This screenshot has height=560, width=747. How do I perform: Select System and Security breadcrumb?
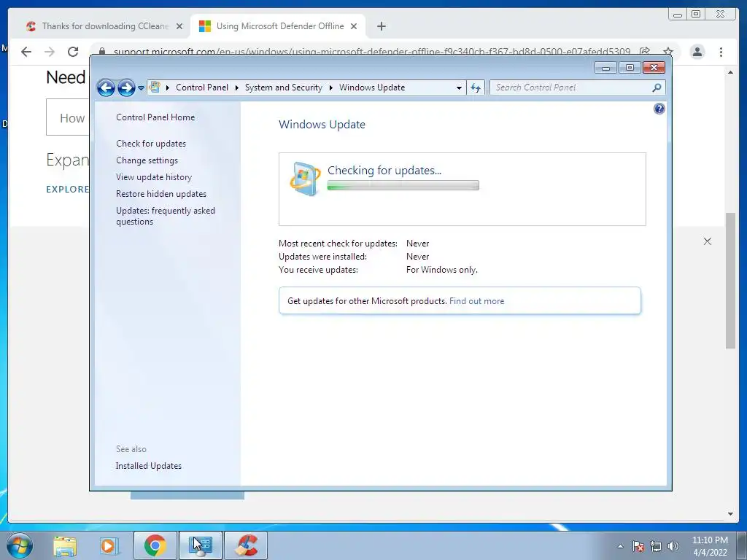[x=284, y=87]
